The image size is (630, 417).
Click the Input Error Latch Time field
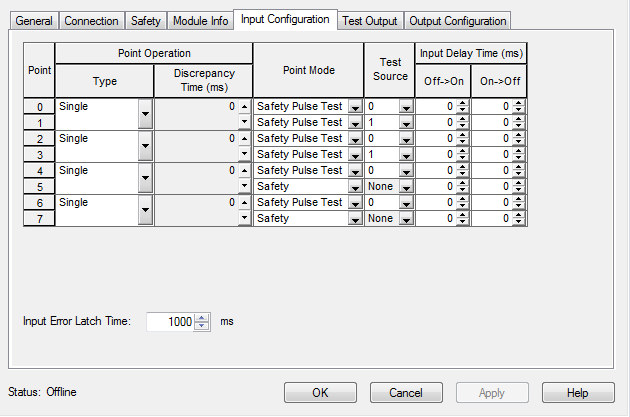tap(170, 322)
